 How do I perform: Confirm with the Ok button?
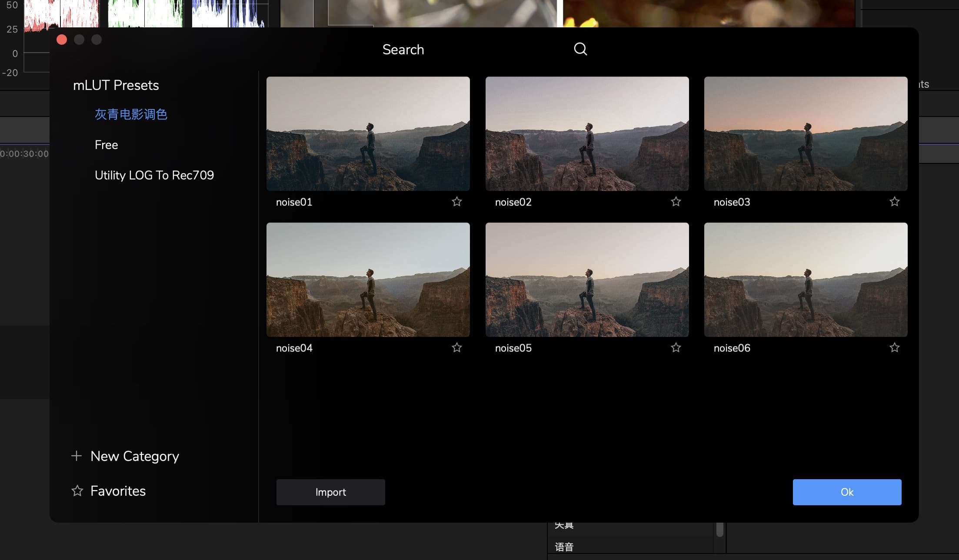pyautogui.click(x=846, y=492)
